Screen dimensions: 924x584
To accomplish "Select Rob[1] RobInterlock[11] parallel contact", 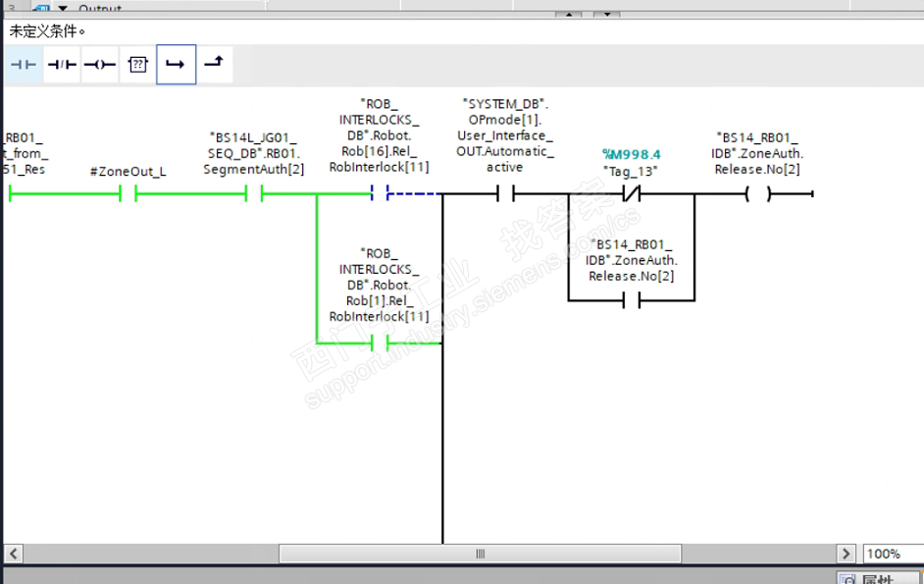I will (x=380, y=343).
